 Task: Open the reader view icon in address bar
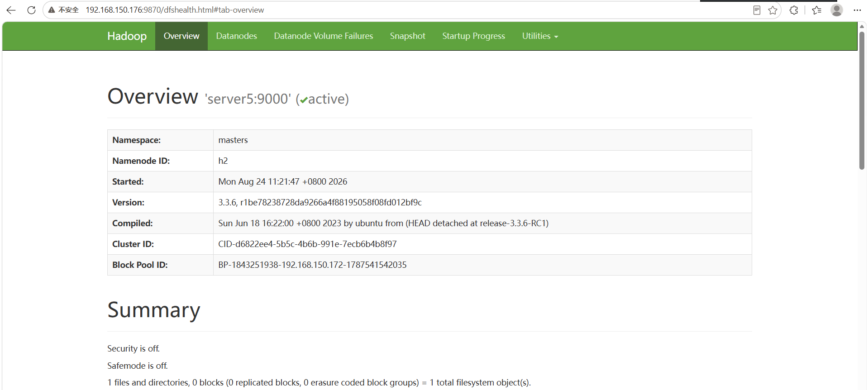click(757, 10)
